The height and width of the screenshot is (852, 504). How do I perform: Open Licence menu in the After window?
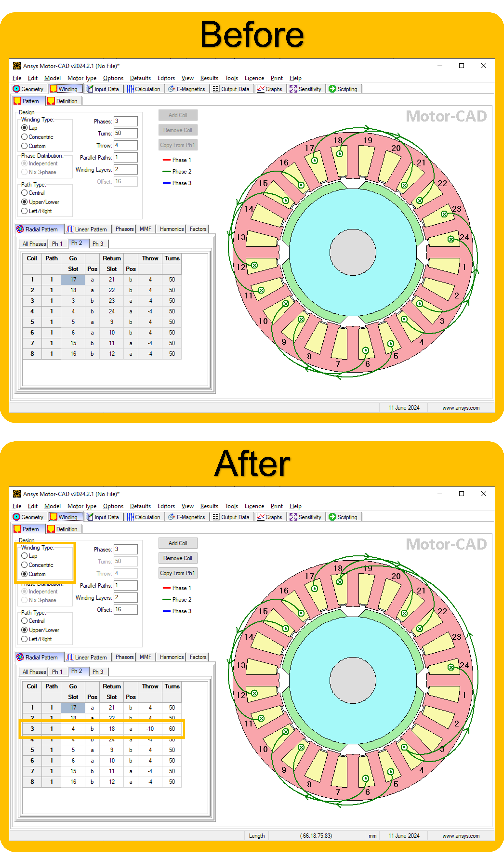(x=254, y=506)
